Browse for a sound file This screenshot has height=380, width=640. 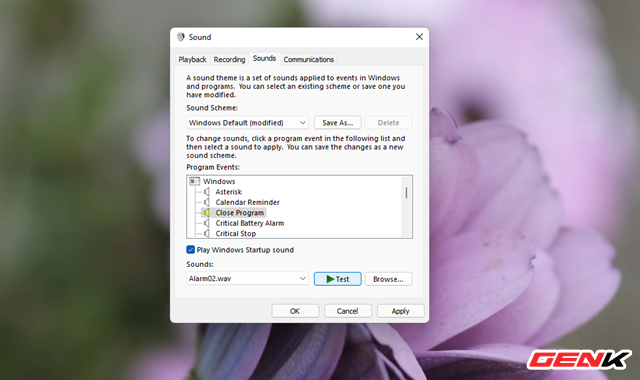(388, 279)
